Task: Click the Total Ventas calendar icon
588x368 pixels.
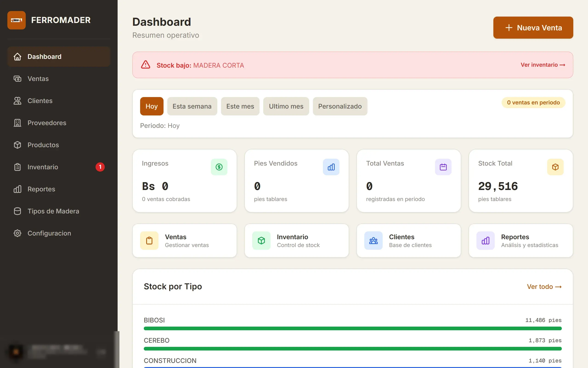Action: point(443,167)
